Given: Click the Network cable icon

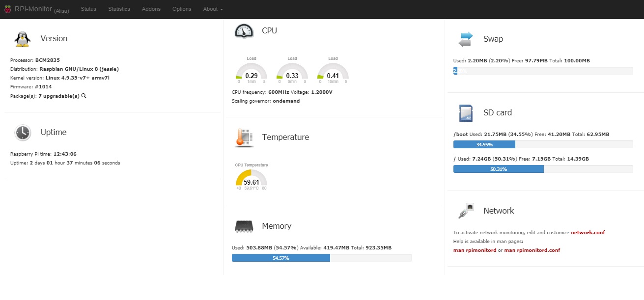Looking at the screenshot, I should point(465,211).
